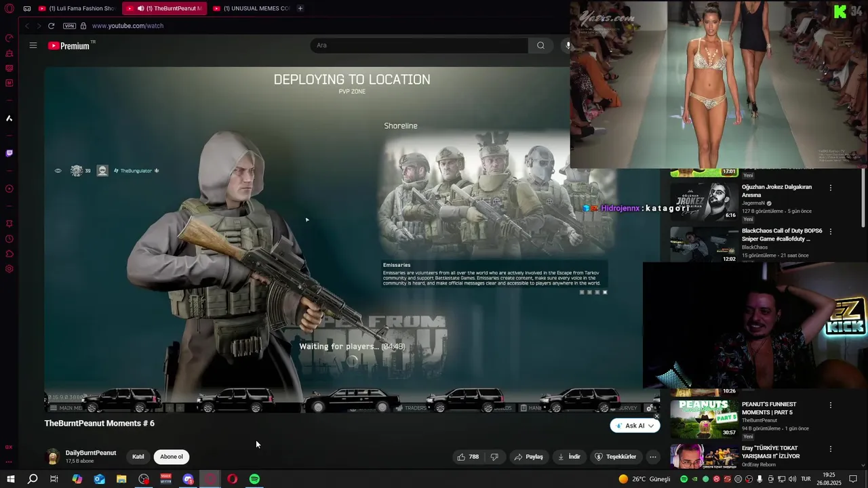Open options for BlackChaos Call of Duty video
868x488 pixels.
coord(831,232)
